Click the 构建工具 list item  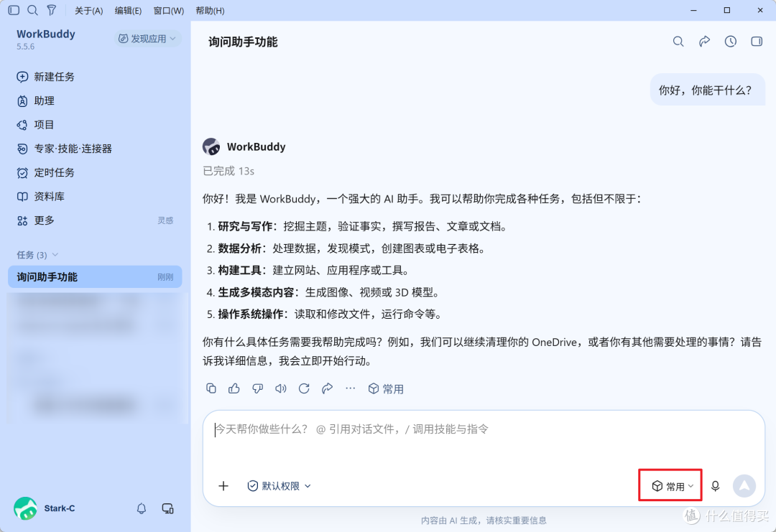tap(308, 271)
